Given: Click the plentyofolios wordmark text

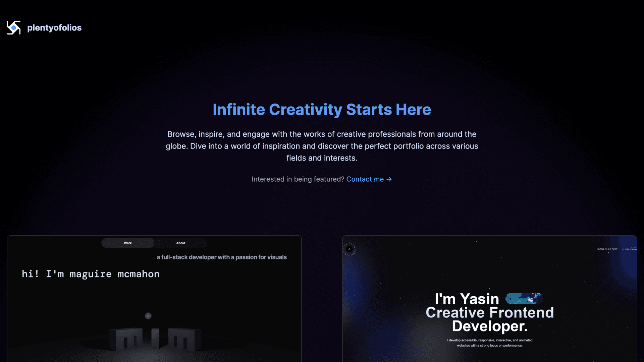Looking at the screenshot, I should pos(54,27).
